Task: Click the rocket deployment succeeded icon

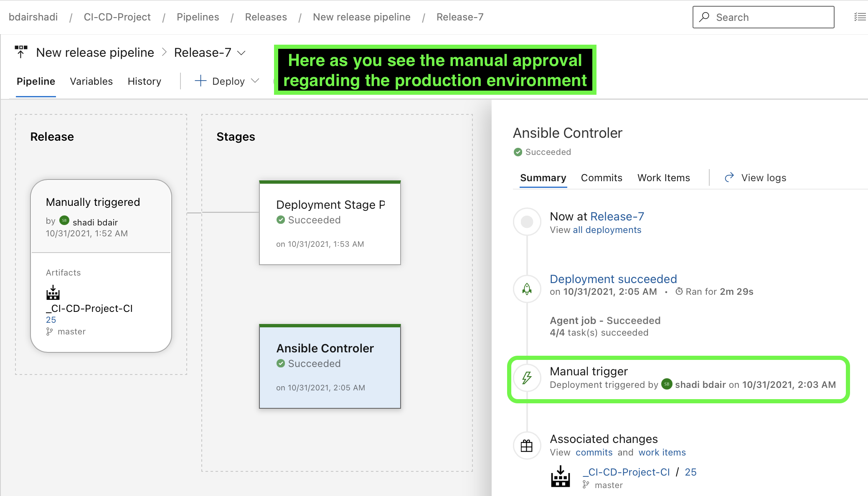Action: click(527, 288)
